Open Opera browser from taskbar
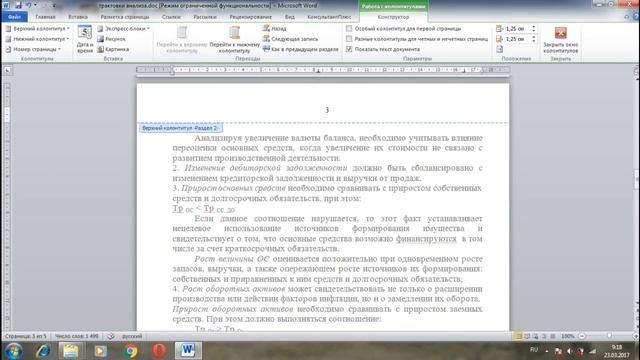Viewport: 640px width, 360px height. (x=160, y=351)
